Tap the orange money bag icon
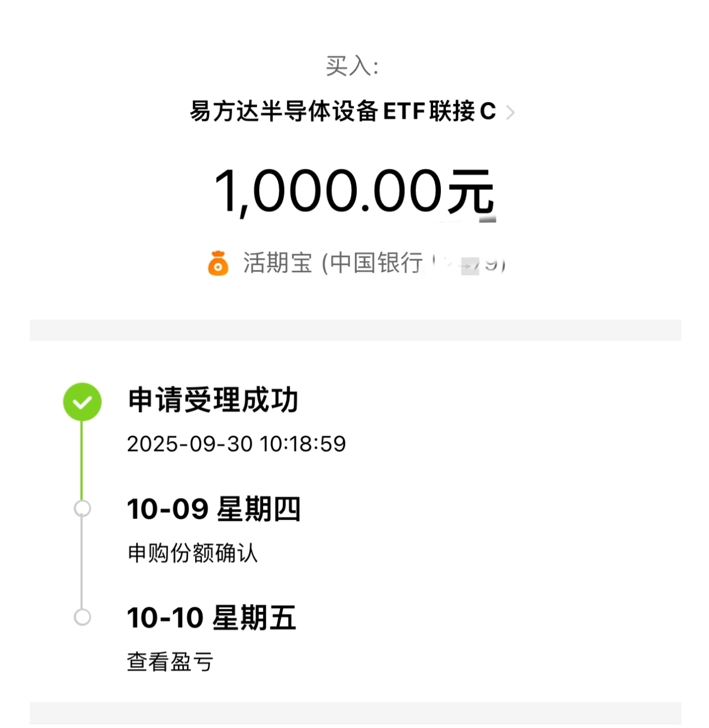The height and width of the screenshot is (728, 709). point(218,263)
